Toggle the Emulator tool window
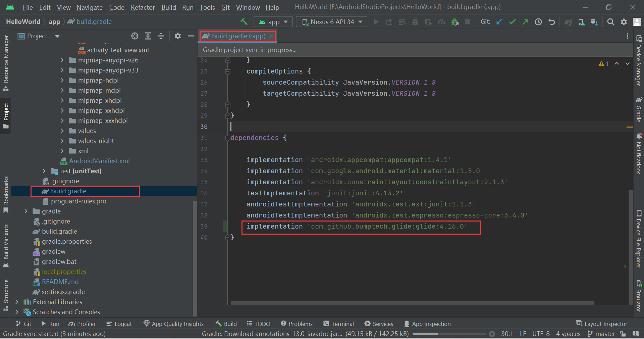This screenshot has height=339, width=644. click(x=639, y=296)
